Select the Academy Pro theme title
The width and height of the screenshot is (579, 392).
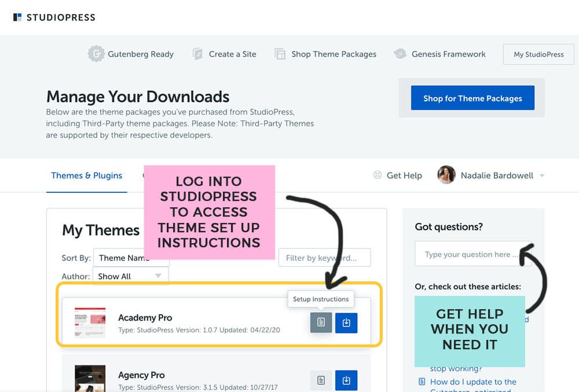click(145, 317)
